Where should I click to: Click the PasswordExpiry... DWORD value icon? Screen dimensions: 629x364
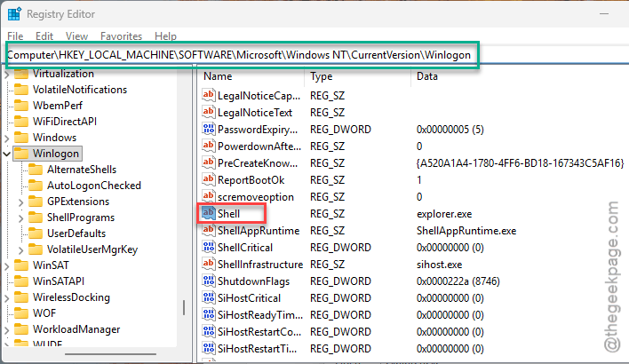(x=208, y=129)
